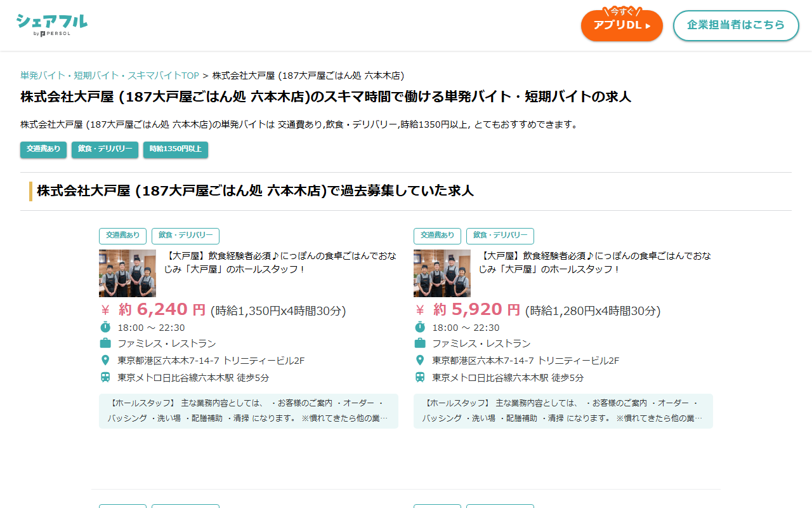Click (時給1,350円x4時間30分) text
The height and width of the screenshot is (508, 812).
[x=278, y=311]
